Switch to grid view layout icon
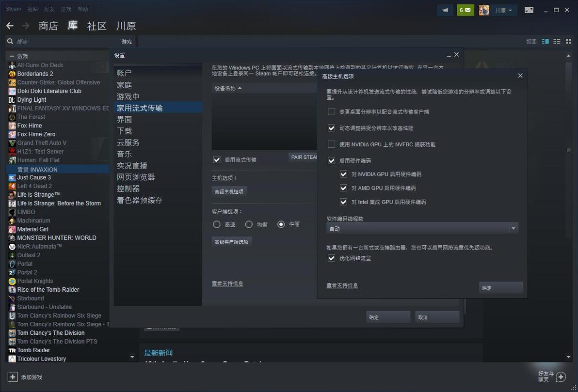The image size is (578, 392). (568, 41)
